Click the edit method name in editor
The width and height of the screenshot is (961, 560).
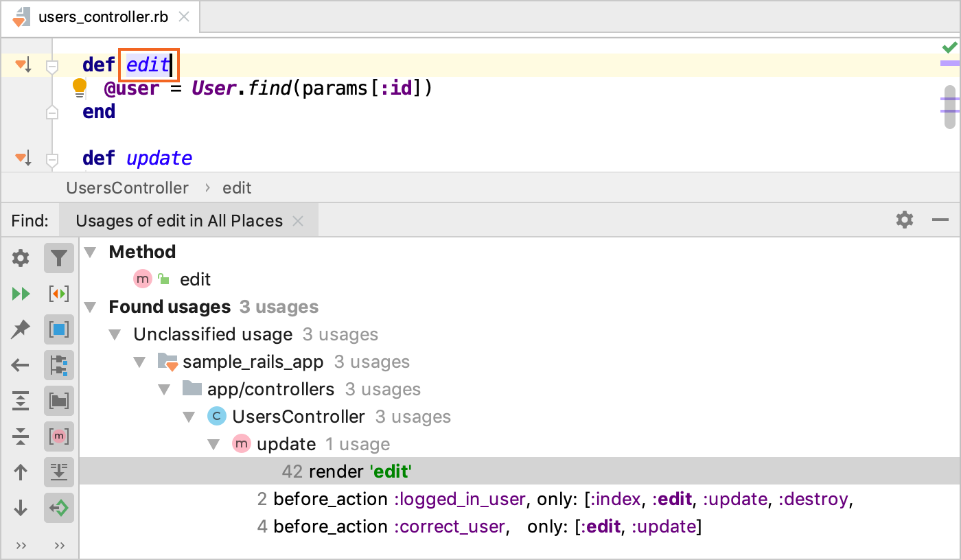pyautogui.click(x=148, y=65)
